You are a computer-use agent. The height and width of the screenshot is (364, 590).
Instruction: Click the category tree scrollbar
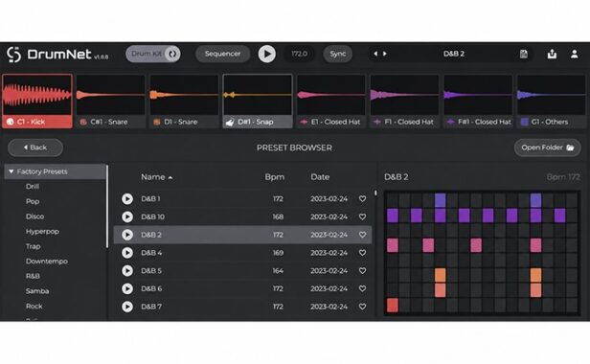tap(107, 206)
